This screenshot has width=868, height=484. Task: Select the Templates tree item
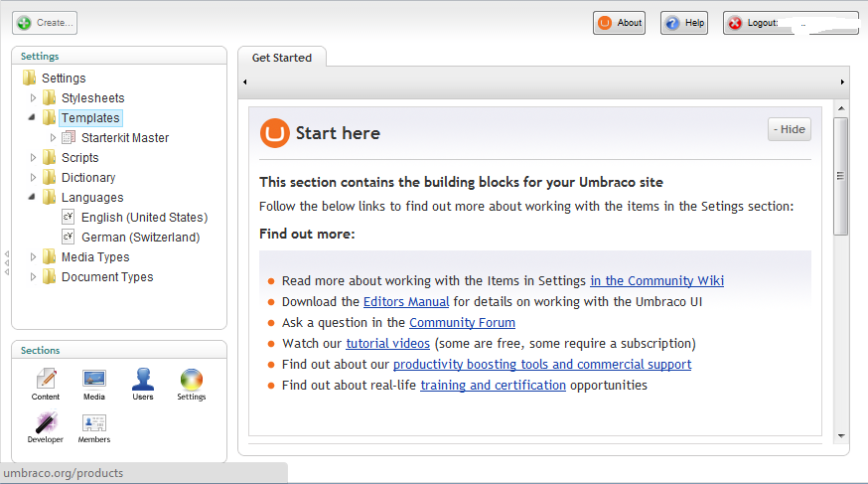tap(90, 118)
